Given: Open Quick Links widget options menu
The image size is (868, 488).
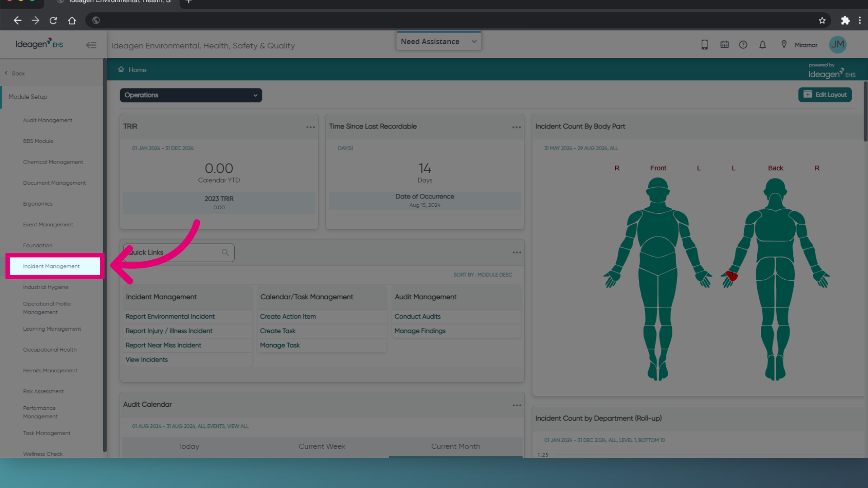Looking at the screenshot, I should pyautogui.click(x=517, y=253).
